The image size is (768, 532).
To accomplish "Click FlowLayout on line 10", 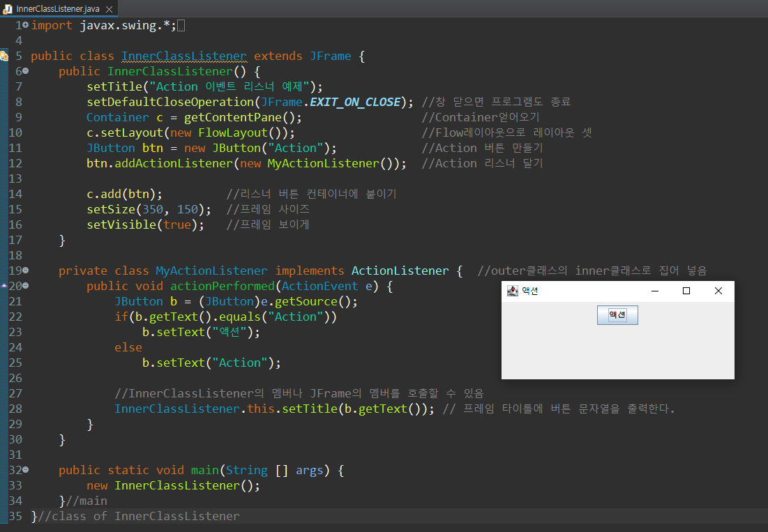I will (233, 132).
